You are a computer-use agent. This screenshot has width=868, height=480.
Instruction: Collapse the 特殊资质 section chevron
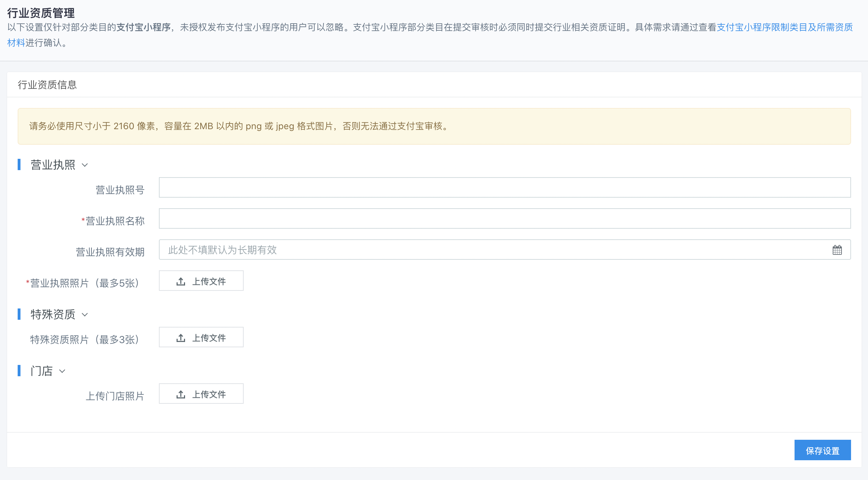pos(85,314)
